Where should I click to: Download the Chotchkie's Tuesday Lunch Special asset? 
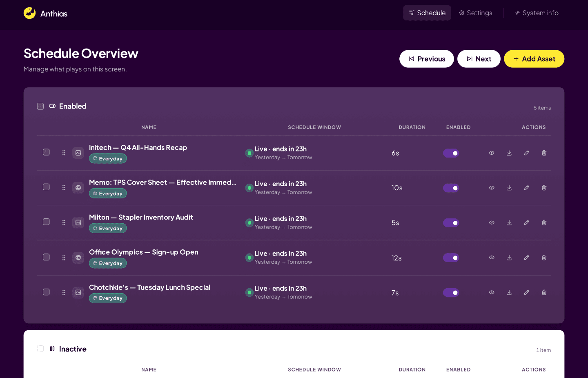click(x=509, y=293)
